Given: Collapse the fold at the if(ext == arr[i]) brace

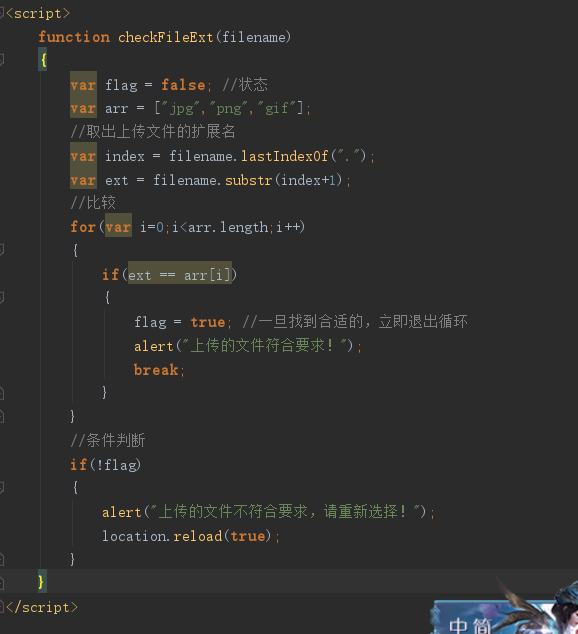Looking at the screenshot, I should click(2, 298).
